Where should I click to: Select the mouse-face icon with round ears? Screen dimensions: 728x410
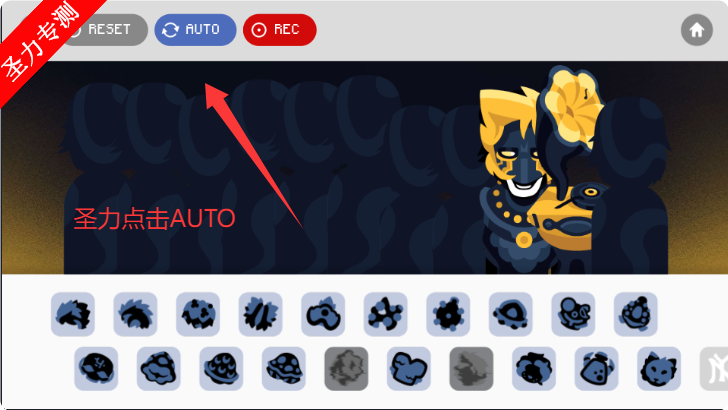pyautogui.click(x=573, y=314)
